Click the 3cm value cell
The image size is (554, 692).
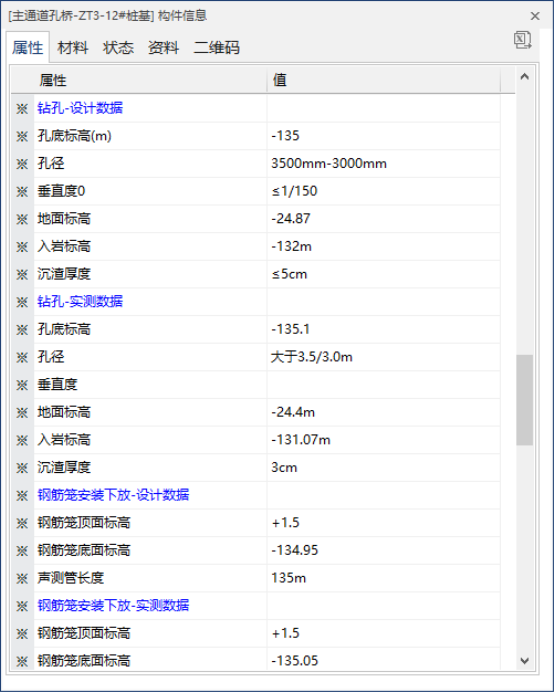384,467
